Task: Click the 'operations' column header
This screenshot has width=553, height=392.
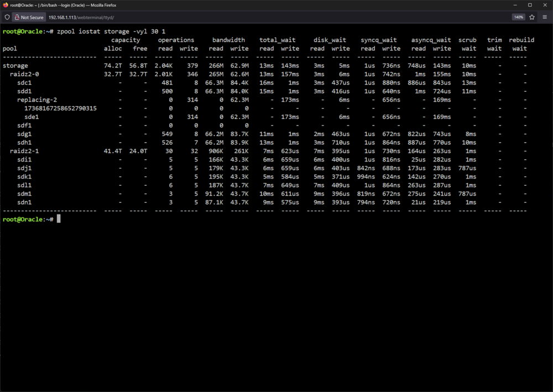Action: point(176,40)
